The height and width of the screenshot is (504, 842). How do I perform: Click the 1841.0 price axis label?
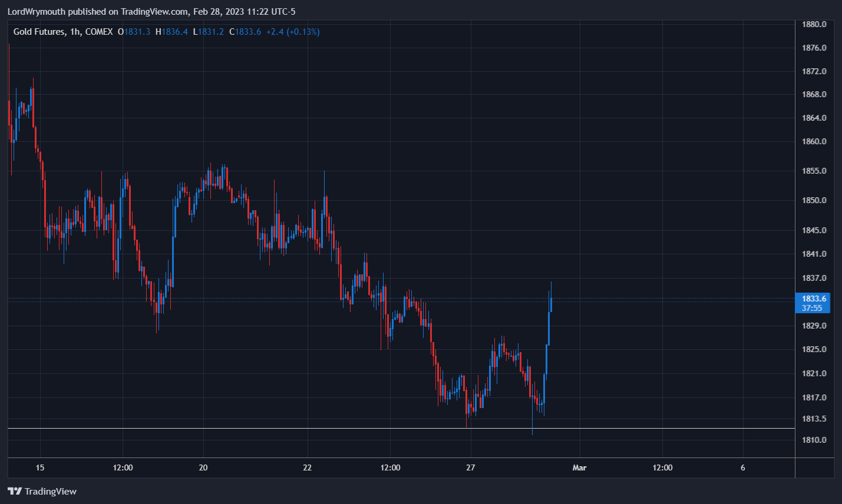(814, 254)
